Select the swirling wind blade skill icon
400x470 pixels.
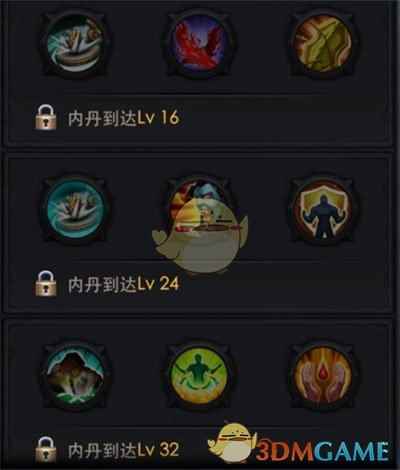76,44
